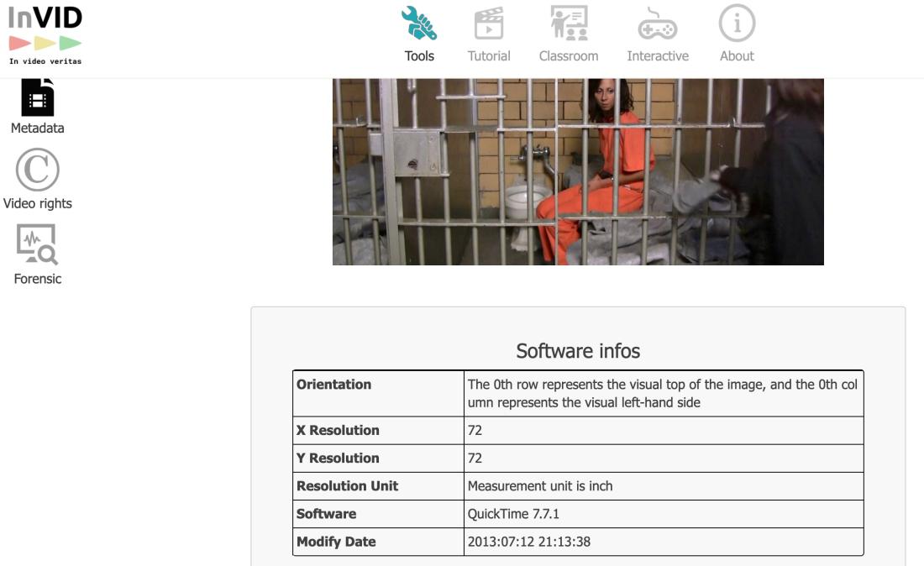Click the Classroom menu label
This screenshot has width=924, height=566.
click(569, 56)
